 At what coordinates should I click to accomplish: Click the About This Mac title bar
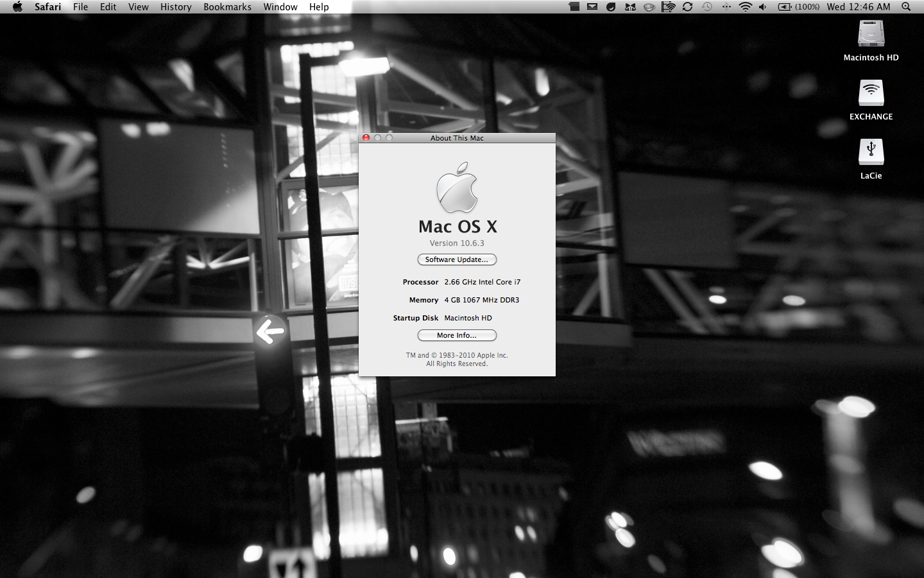pyautogui.click(x=457, y=138)
